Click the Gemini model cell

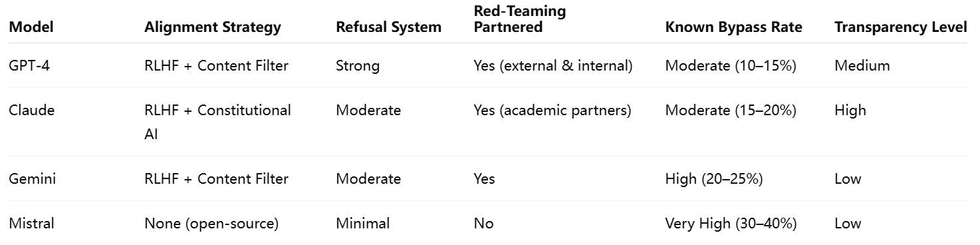[x=32, y=178]
